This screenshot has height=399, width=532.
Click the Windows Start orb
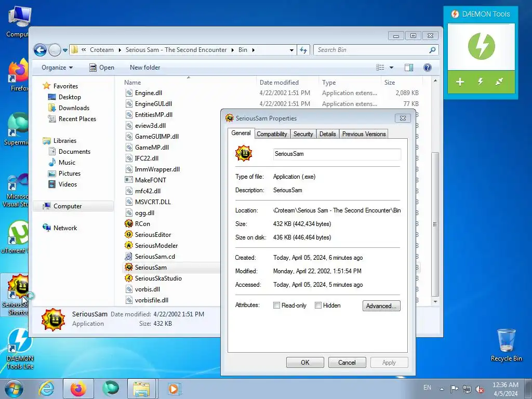click(14, 389)
